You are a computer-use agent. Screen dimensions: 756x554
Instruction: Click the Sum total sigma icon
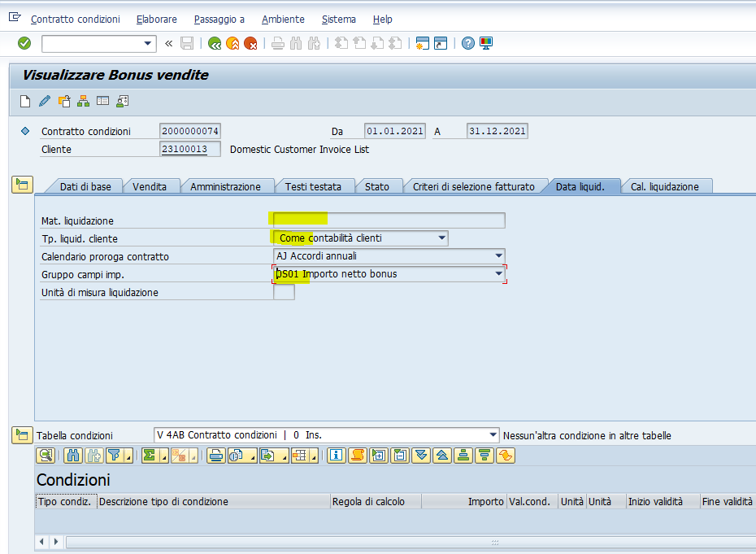click(150, 456)
